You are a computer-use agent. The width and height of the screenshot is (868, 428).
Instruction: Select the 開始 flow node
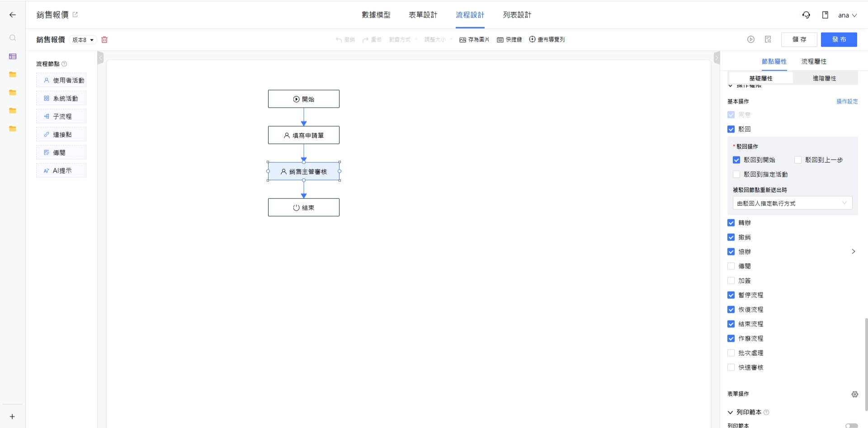[304, 99]
